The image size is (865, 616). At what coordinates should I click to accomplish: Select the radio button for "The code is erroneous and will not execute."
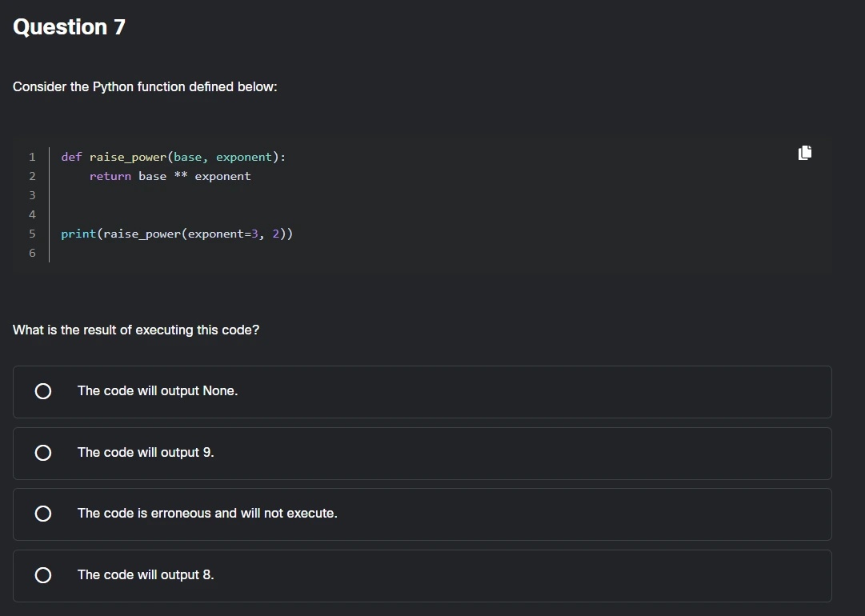(x=42, y=514)
